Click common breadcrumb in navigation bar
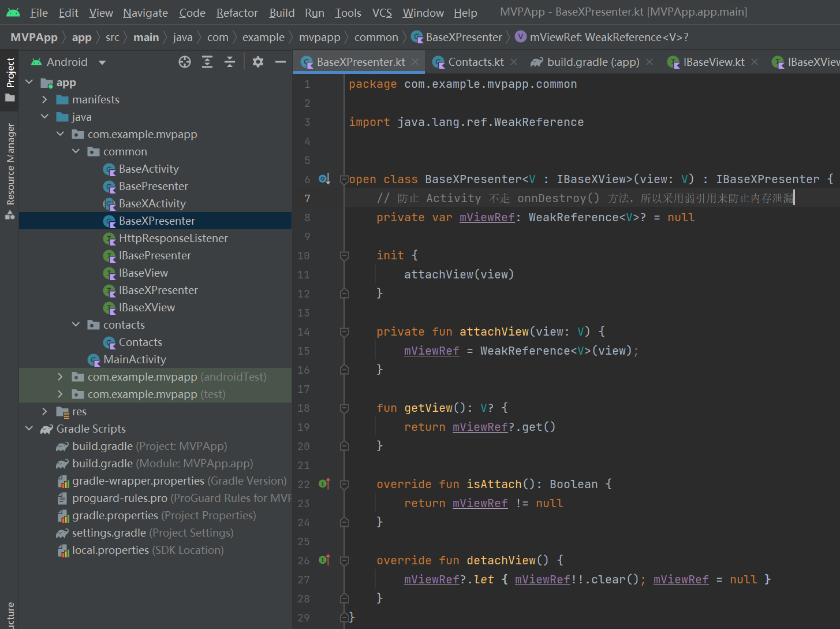Image resolution: width=840 pixels, height=629 pixels. (376, 38)
